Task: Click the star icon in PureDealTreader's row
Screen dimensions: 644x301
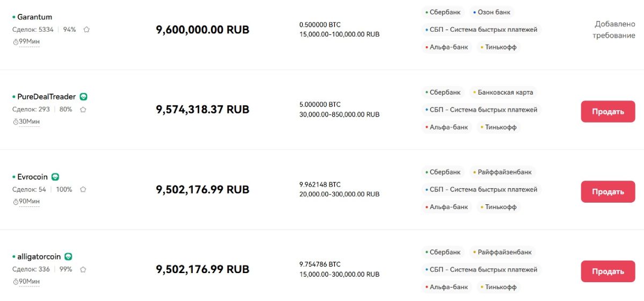Action: [x=83, y=110]
